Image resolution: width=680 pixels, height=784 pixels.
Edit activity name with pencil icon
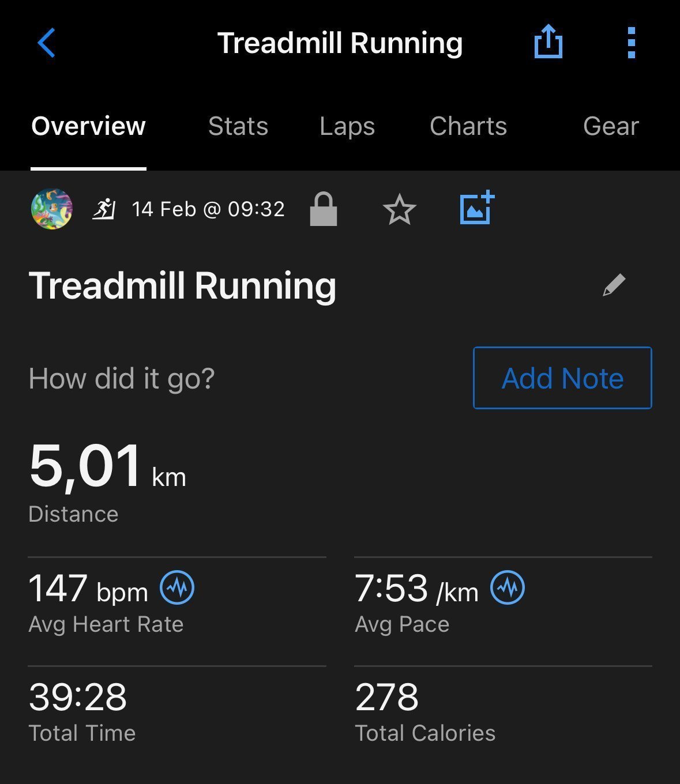(x=614, y=285)
